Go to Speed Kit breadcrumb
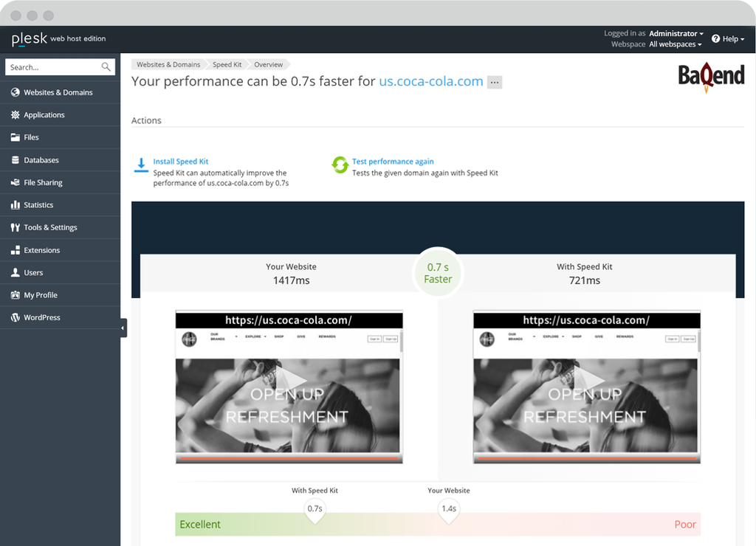 click(x=227, y=65)
